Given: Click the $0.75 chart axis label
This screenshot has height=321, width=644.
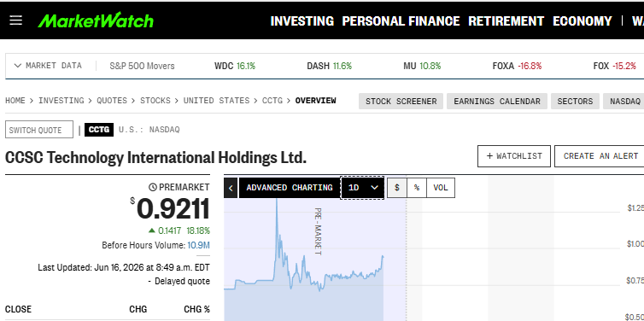Looking at the screenshot, I should pyautogui.click(x=635, y=281).
